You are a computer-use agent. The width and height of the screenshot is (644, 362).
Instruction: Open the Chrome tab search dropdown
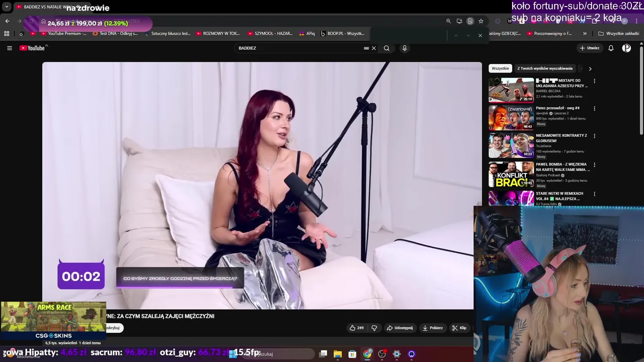pyautogui.click(x=7, y=7)
